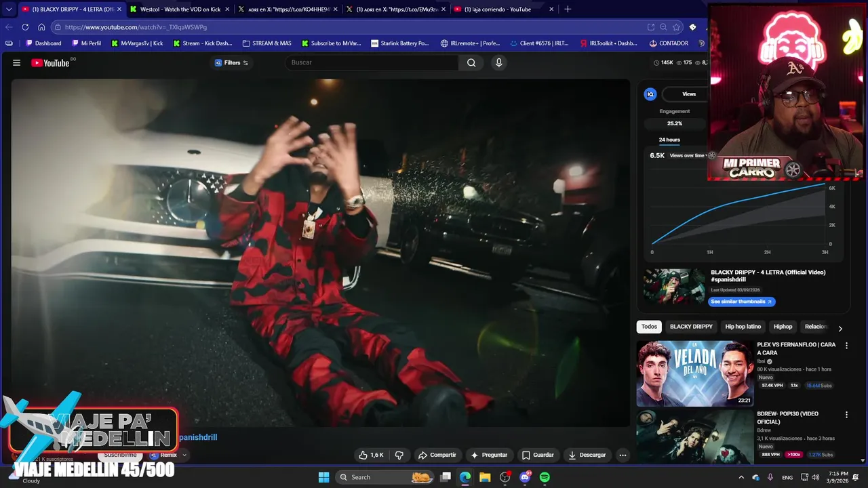Screen dimensions: 868x488
Task: Open MrVargasTv Kick bookmark
Action: pos(137,43)
